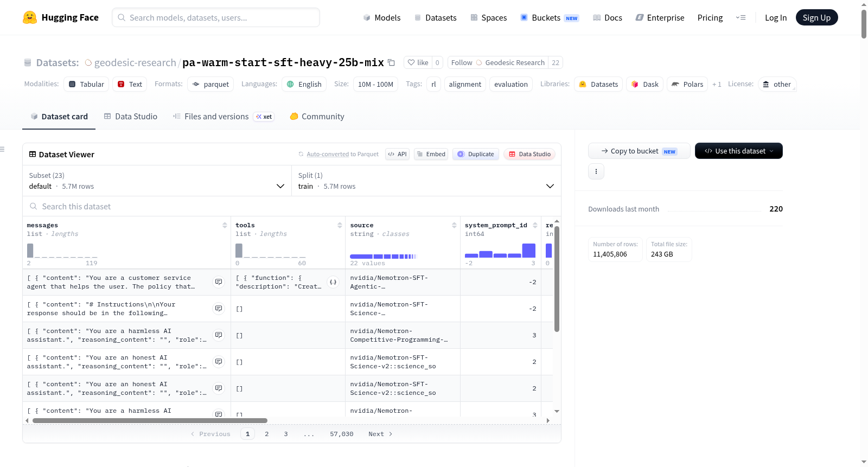Click the search magnifier icon in dataset search
This screenshot has height=467, width=868.
34,207
